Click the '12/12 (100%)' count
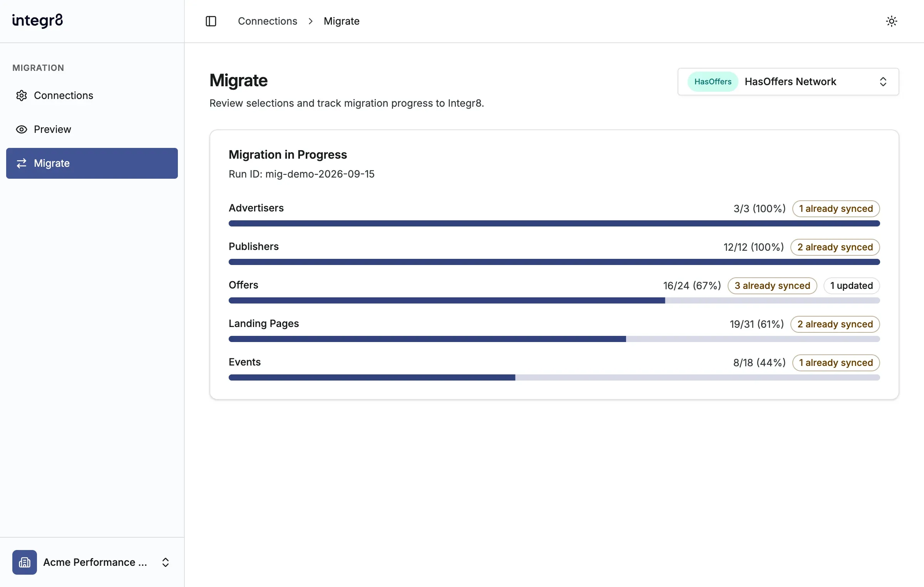 (754, 247)
